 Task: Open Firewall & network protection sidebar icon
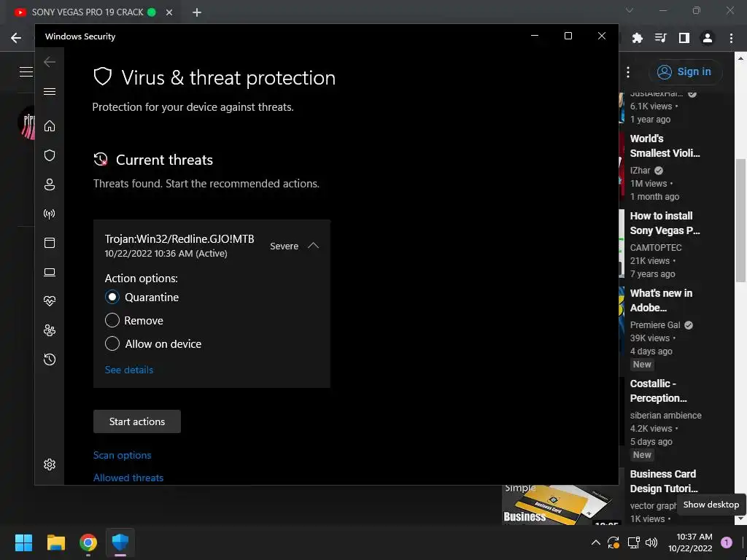click(x=50, y=214)
